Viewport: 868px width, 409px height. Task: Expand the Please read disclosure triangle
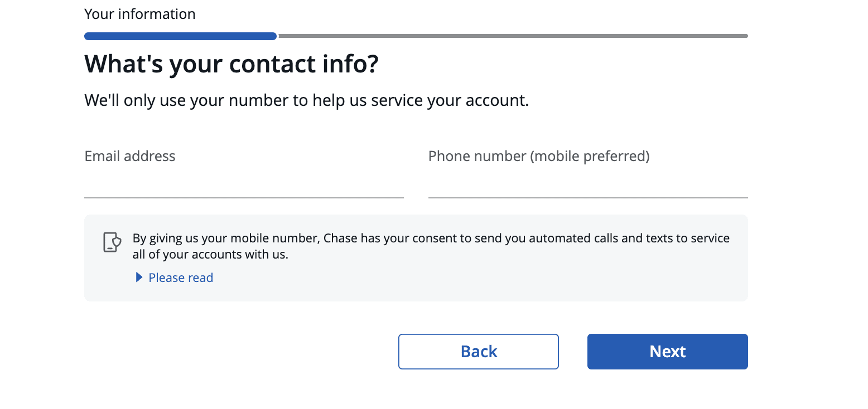tap(139, 277)
